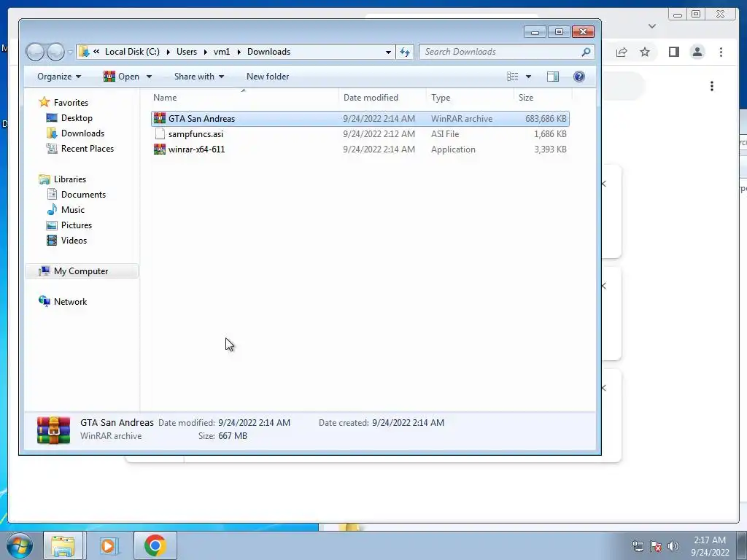The width and height of the screenshot is (747, 560).
Task: Click the network tray icon
Action: coord(638,545)
